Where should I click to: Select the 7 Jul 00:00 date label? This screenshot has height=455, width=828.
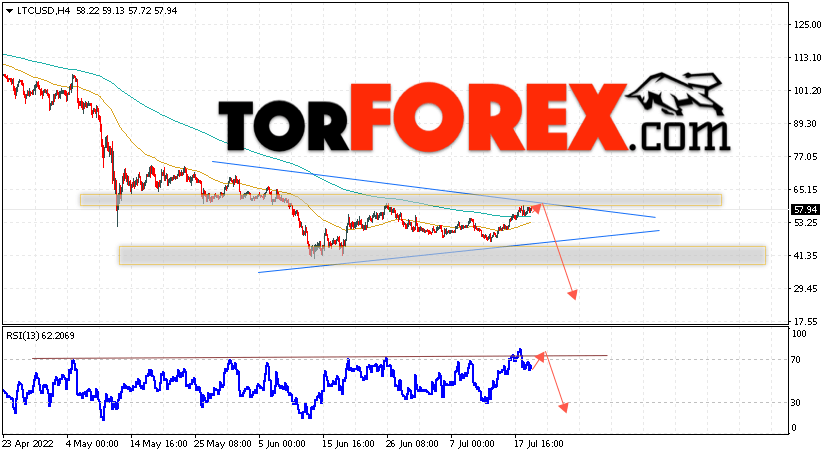click(473, 444)
